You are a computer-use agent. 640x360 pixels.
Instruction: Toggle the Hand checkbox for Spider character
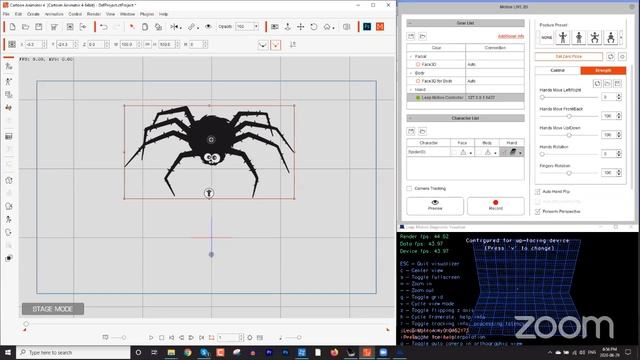coord(504,152)
